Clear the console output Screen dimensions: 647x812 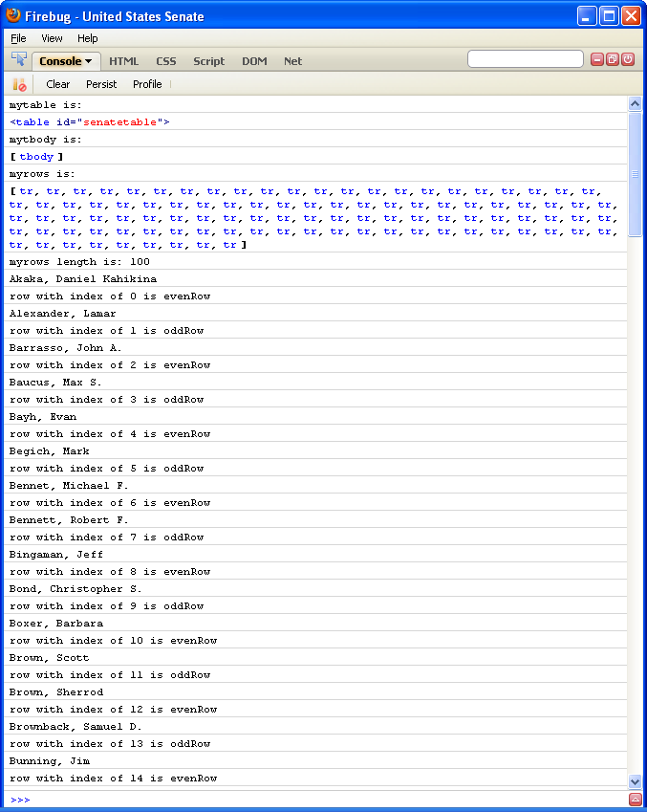[x=58, y=84]
